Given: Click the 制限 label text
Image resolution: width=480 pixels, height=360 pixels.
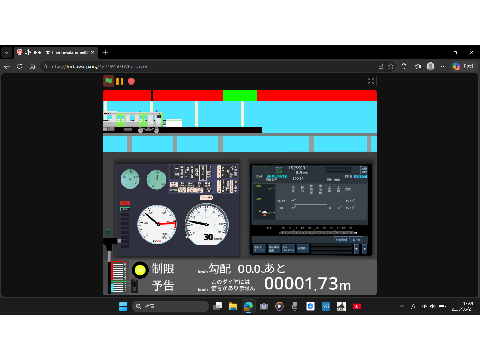Looking at the screenshot, I should [163, 269].
